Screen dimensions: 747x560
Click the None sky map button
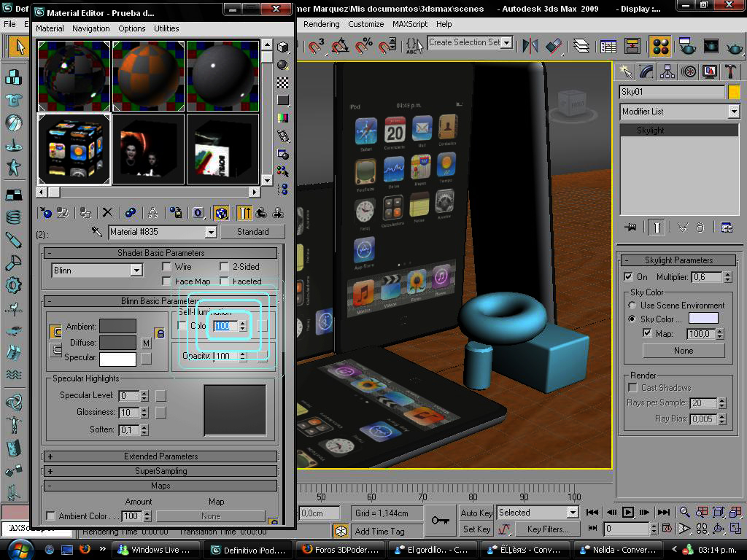(684, 351)
